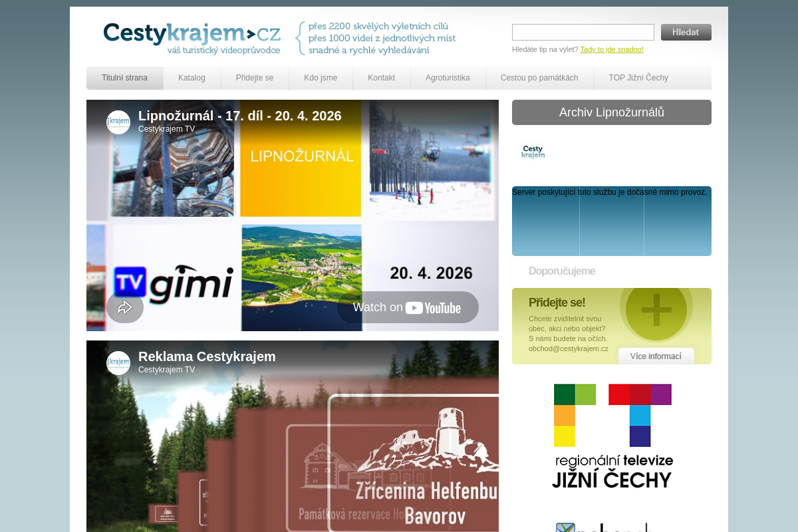
Task: Open channel avatar on Reklama Cestykrajem video
Action: pos(118,363)
